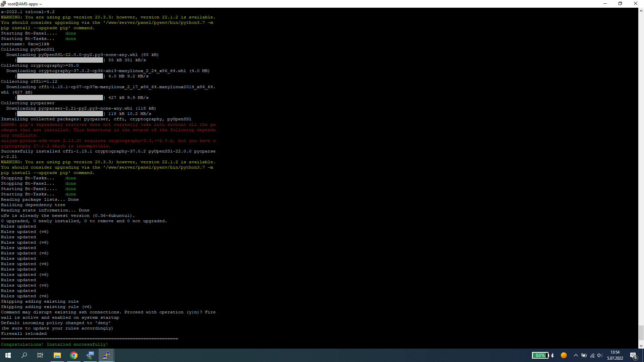Viewport: 644px width, 362px height.
Task: Open the notification center with 6 alerts
Action: [633, 355]
